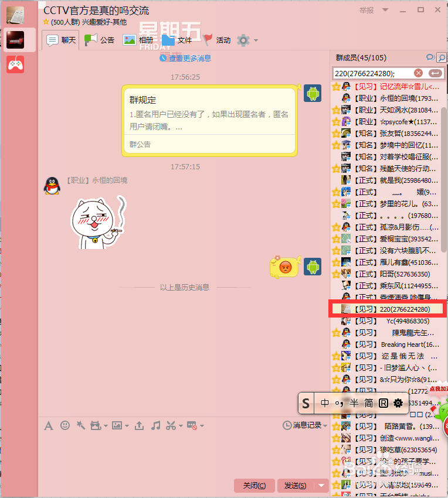Image resolution: width=448 pixels, height=498 pixels.
Task: Open the 文件 tab
Action: 177,40
